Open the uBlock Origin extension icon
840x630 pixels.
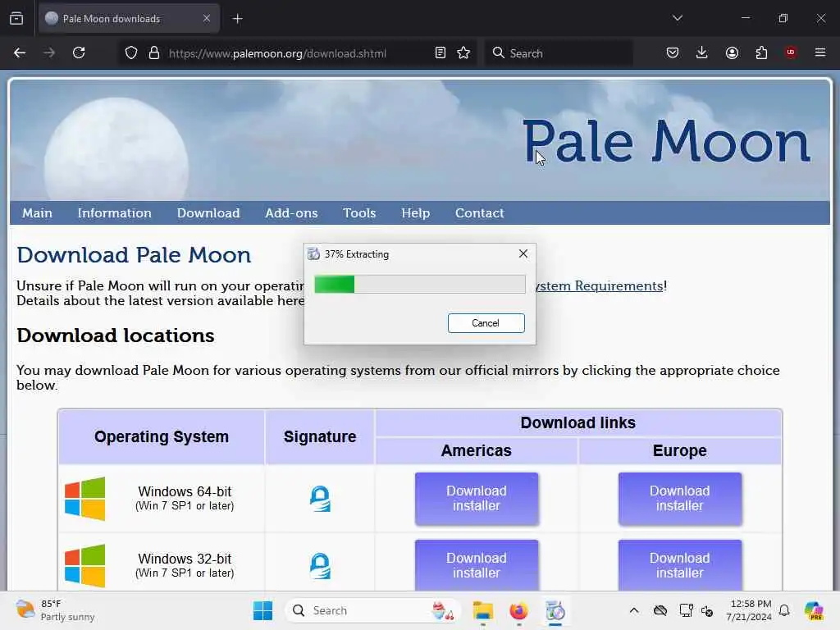[x=791, y=52]
